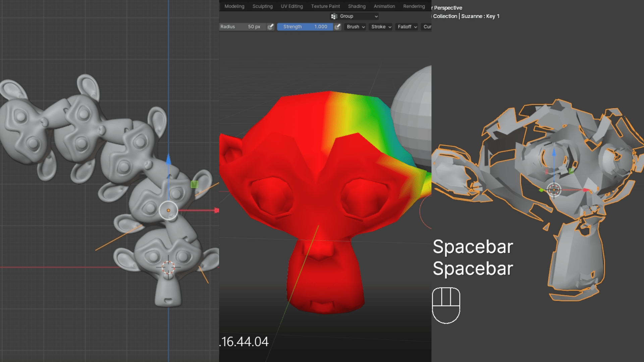Open the Stroke dropdown

(381, 27)
